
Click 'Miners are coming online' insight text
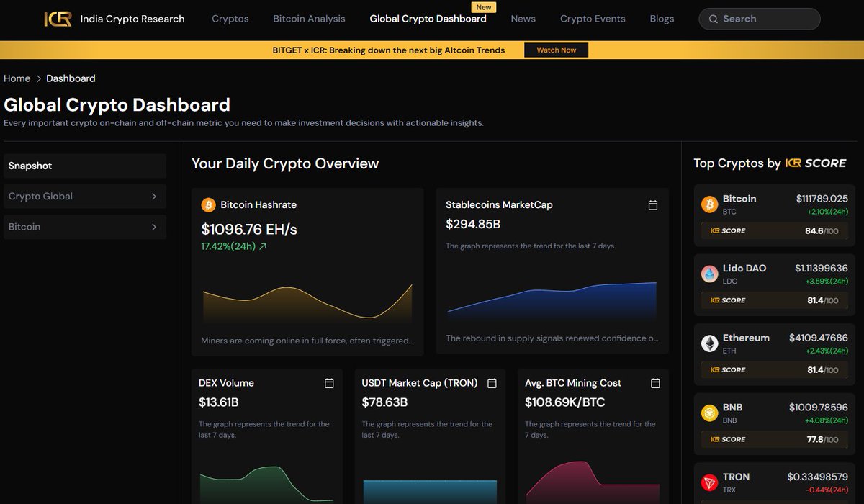pos(307,341)
